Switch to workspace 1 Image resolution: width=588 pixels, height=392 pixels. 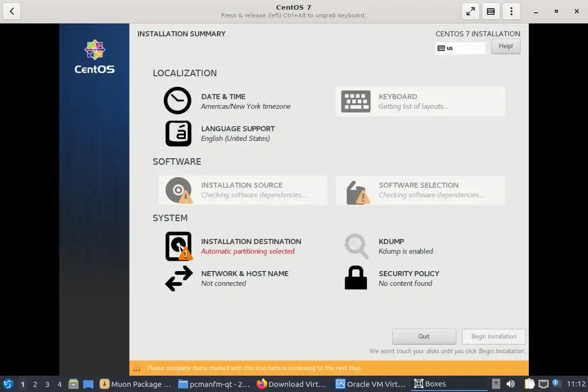22,384
